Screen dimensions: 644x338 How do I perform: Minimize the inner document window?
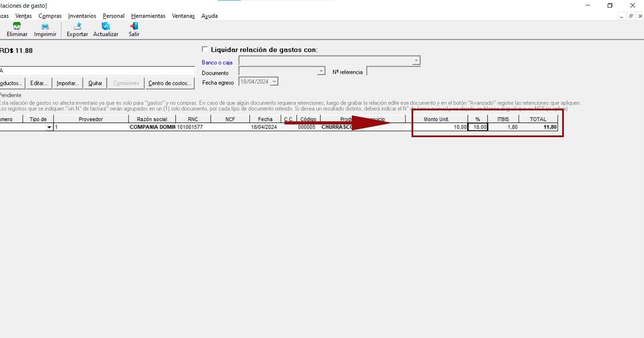622,16
